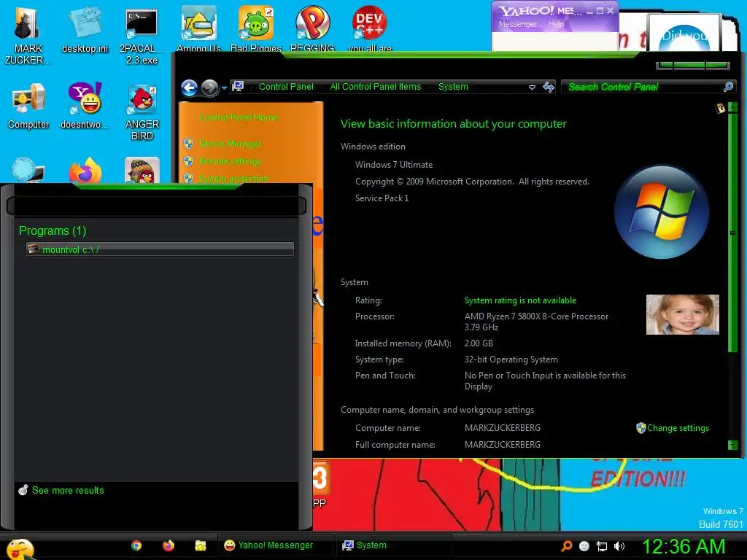The image size is (747, 560).
Task: Open Remote settings from the sidebar
Action: pyautogui.click(x=230, y=161)
